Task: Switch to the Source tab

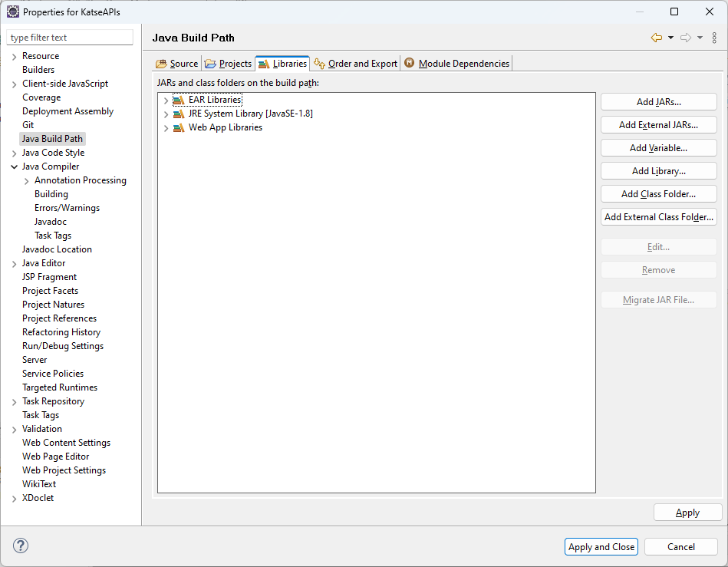Action: click(177, 64)
